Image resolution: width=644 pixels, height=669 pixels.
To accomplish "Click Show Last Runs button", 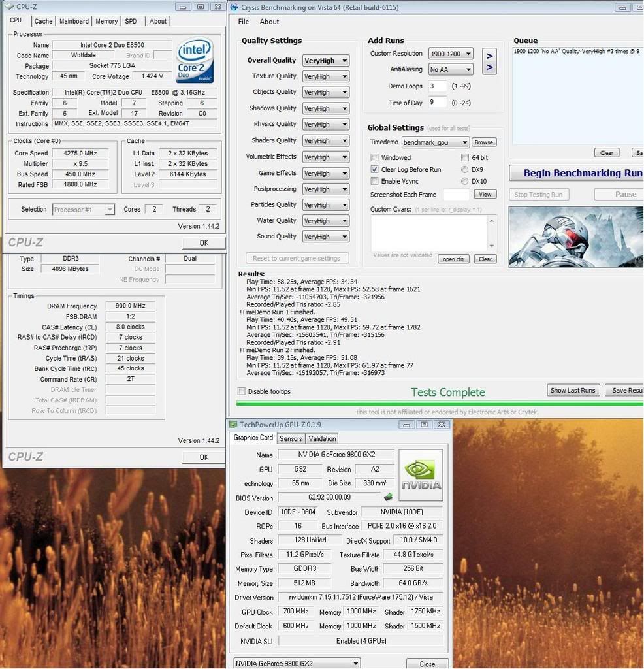I will pyautogui.click(x=573, y=390).
